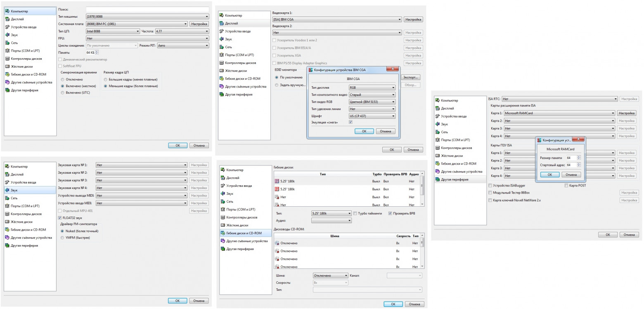This screenshot has height=309, width=644.
Task: Click the highlighted Звук sidebar icon
Action: [x=7, y=190]
